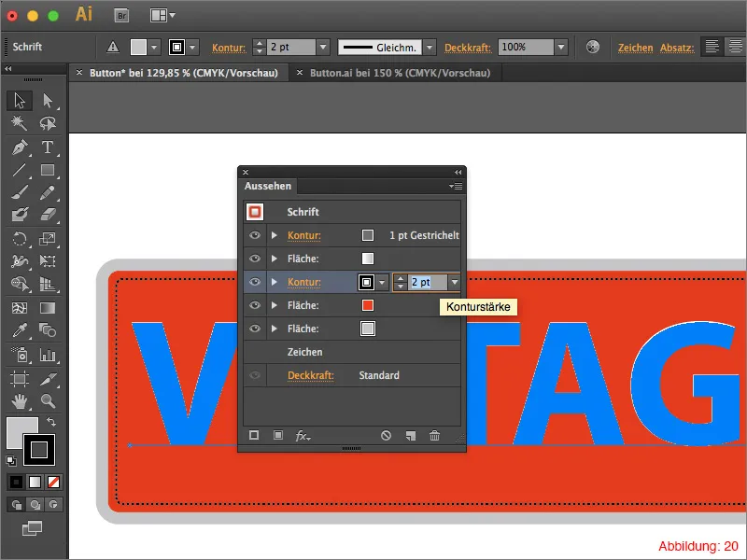Switch to Button* bei 129,85 % tab
The width and height of the screenshot is (747, 560).
pyautogui.click(x=183, y=73)
